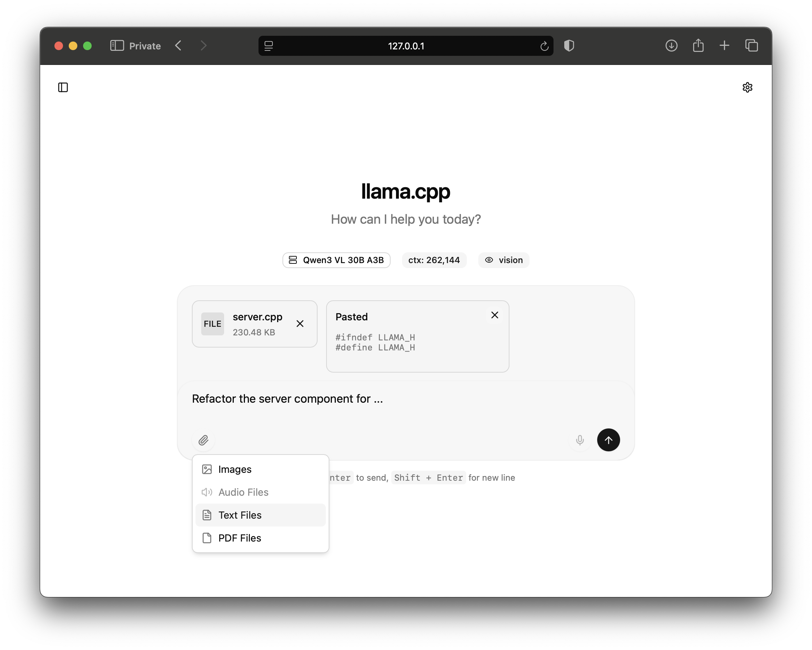Image resolution: width=812 pixels, height=650 pixels.
Task: Click the #define LLAMA_H preview line
Action: pyautogui.click(x=375, y=347)
